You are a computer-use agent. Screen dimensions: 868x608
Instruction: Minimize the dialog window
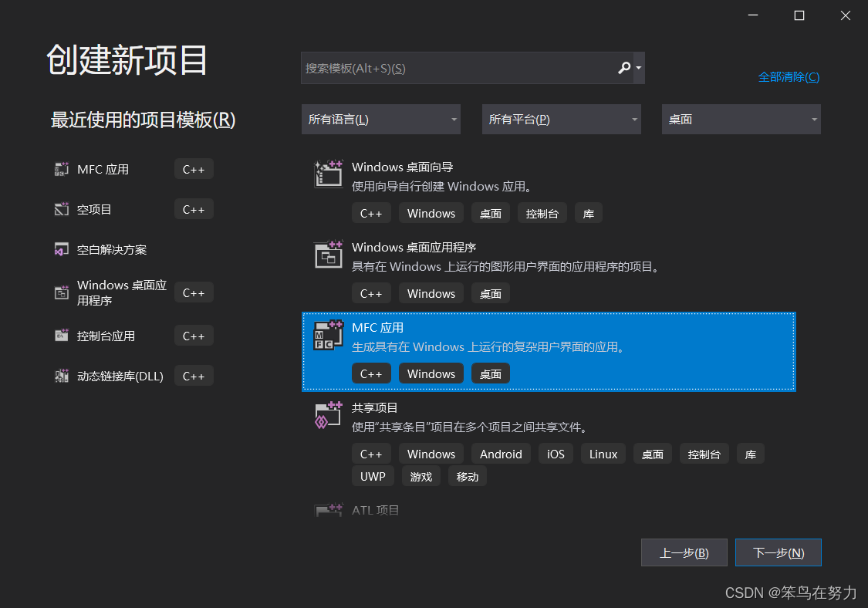753,15
